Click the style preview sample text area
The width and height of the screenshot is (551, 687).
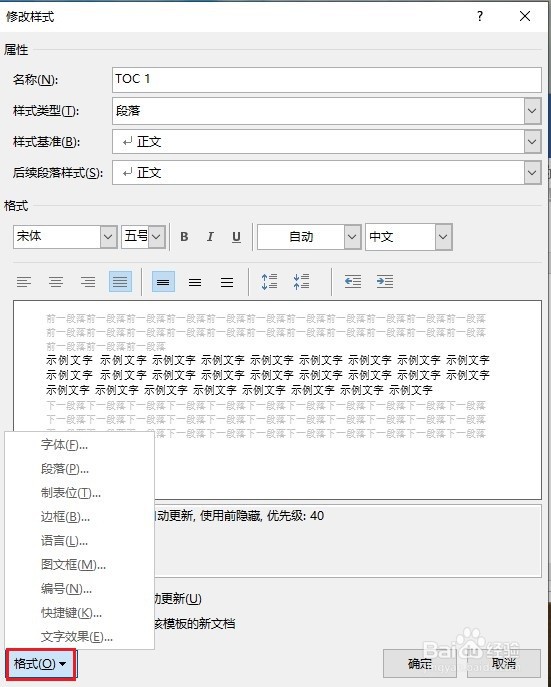[277, 400]
